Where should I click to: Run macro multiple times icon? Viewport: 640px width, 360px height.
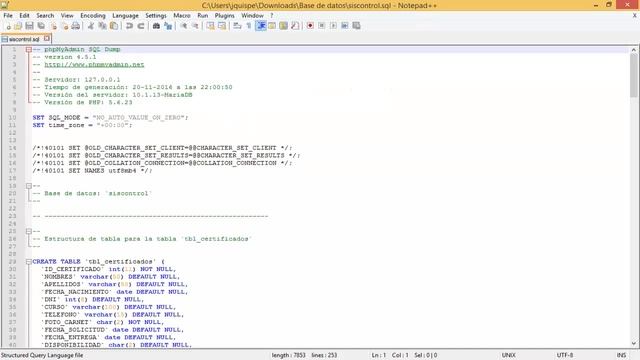[x=344, y=26]
